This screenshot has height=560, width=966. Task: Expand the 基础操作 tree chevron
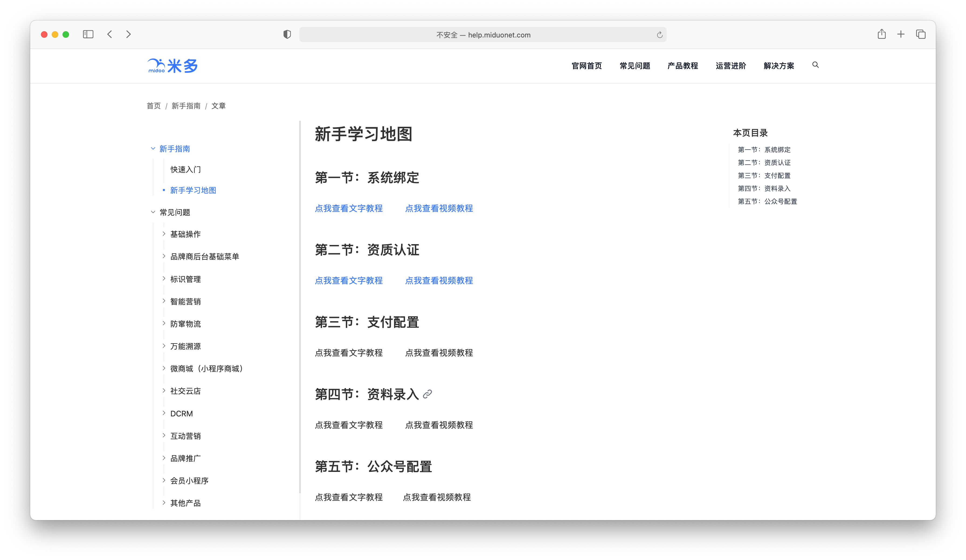coord(164,234)
